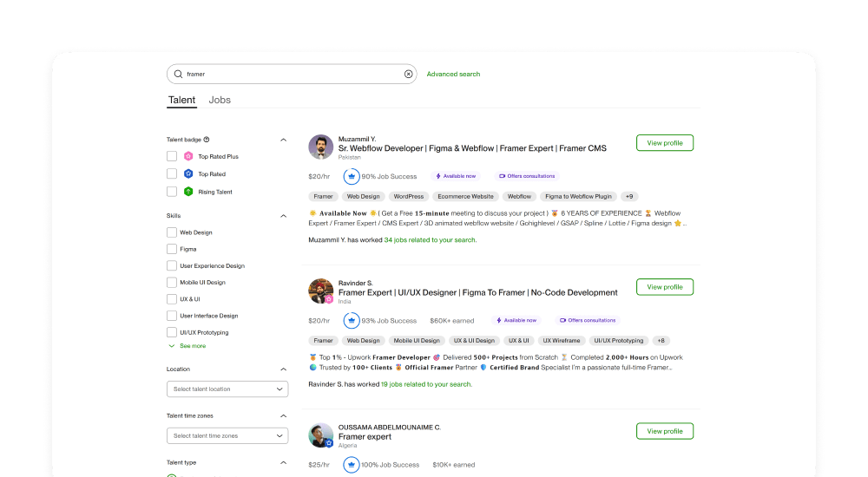
Task: Click Ravinder's Mobile UI Design tag
Action: [x=417, y=340]
